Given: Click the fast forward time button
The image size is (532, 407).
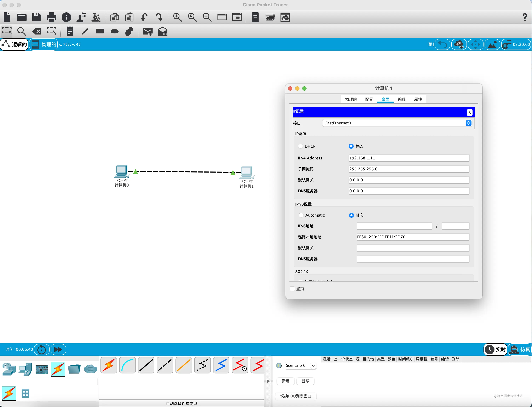Looking at the screenshot, I should [58, 349].
